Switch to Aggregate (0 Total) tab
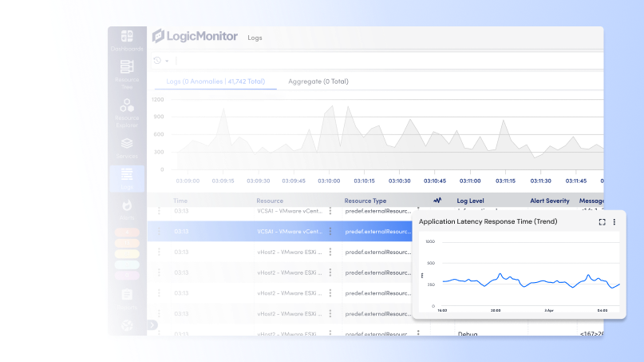644x362 pixels. click(x=318, y=82)
